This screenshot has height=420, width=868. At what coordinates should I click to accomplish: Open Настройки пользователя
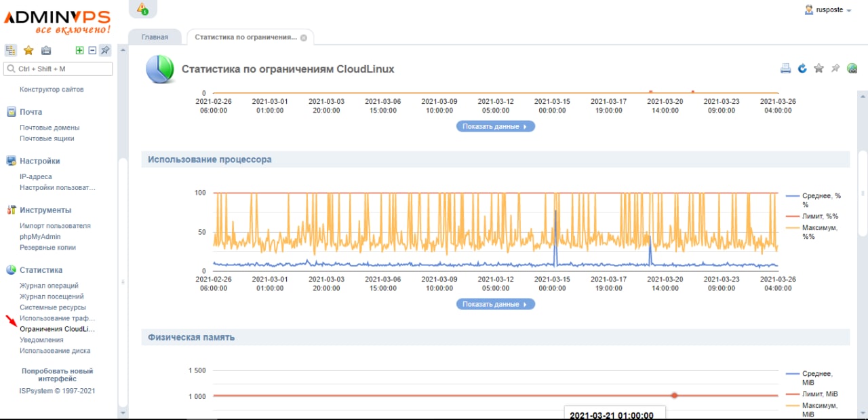click(x=58, y=187)
